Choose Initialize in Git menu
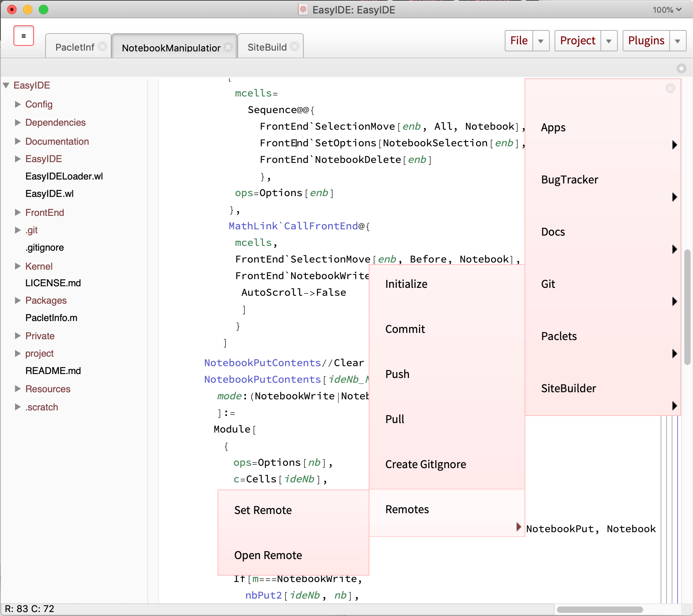693x616 pixels. pos(447,284)
